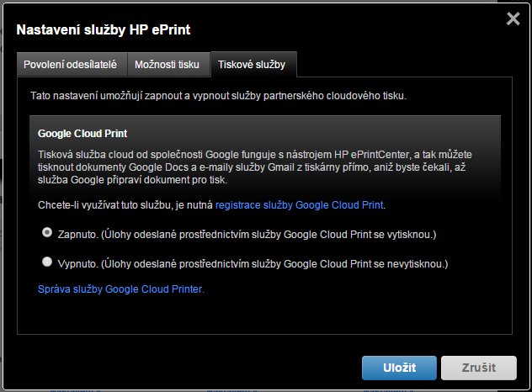Select the Tiskové služby tab
Viewport: 532px width, 392px height.
point(253,65)
